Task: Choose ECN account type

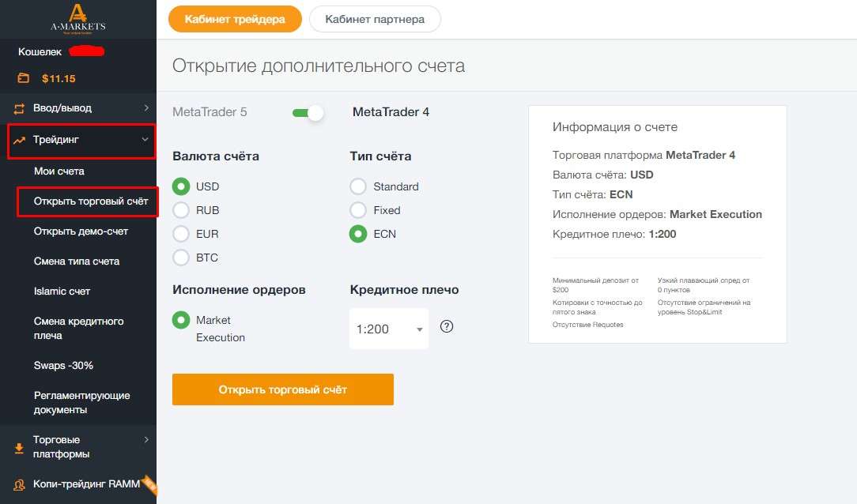Action: [x=358, y=234]
